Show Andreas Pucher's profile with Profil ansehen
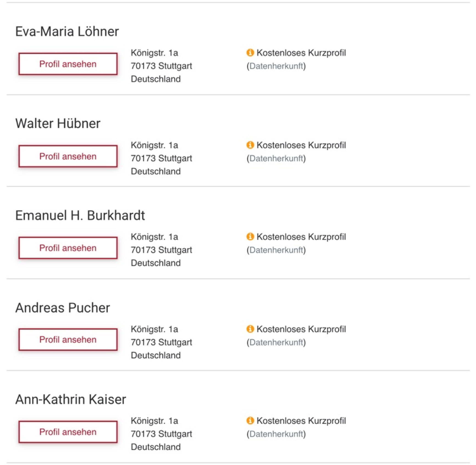476x465 pixels. coord(68,339)
